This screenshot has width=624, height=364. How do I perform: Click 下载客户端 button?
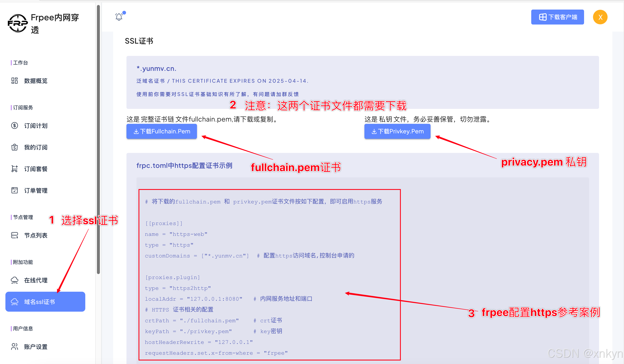tap(557, 17)
